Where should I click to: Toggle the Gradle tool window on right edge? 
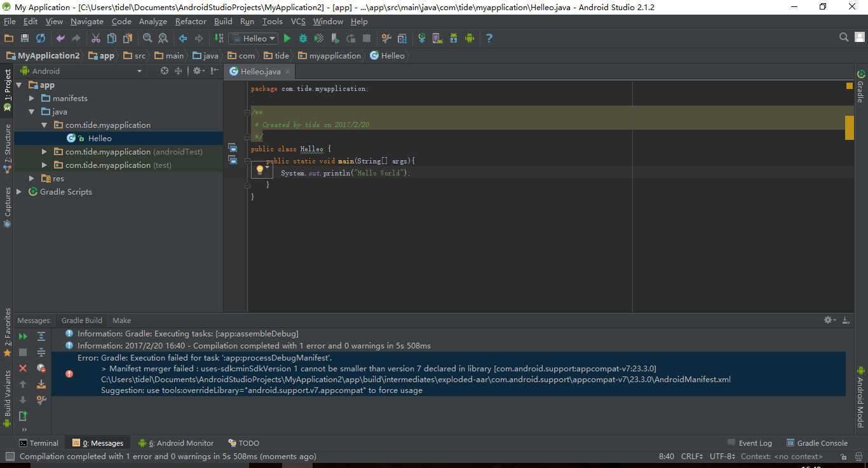coord(860,86)
